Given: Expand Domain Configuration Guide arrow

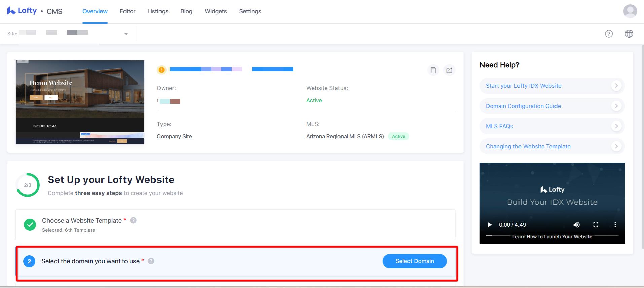Looking at the screenshot, I should coord(616,106).
